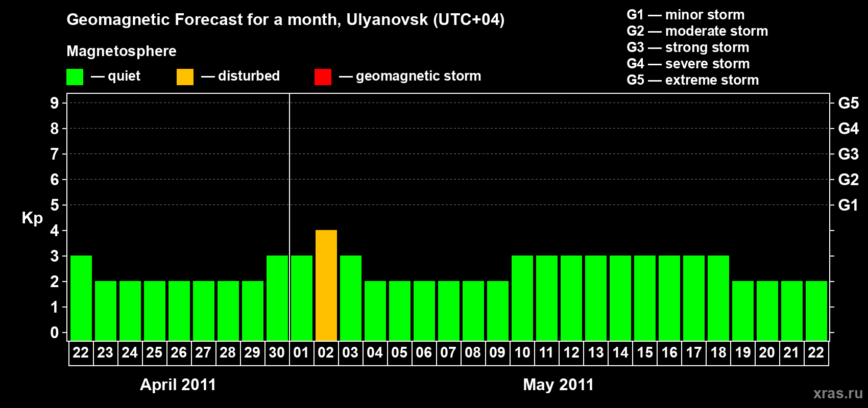Image resolution: width=868 pixels, height=408 pixels.
Task: Click the G5 label on right axis
Action: (x=849, y=103)
